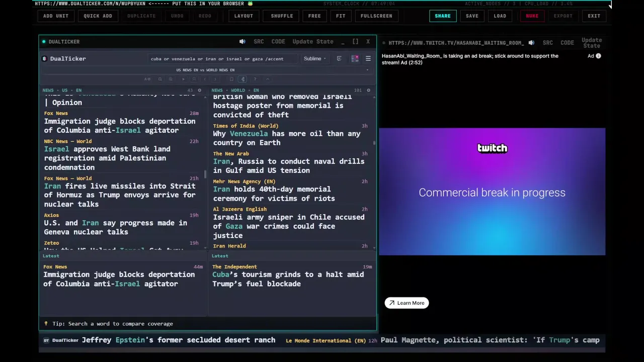Open the Sublime theme dropdown
Viewport: 644px width, 362px height.
coord(314,59)
